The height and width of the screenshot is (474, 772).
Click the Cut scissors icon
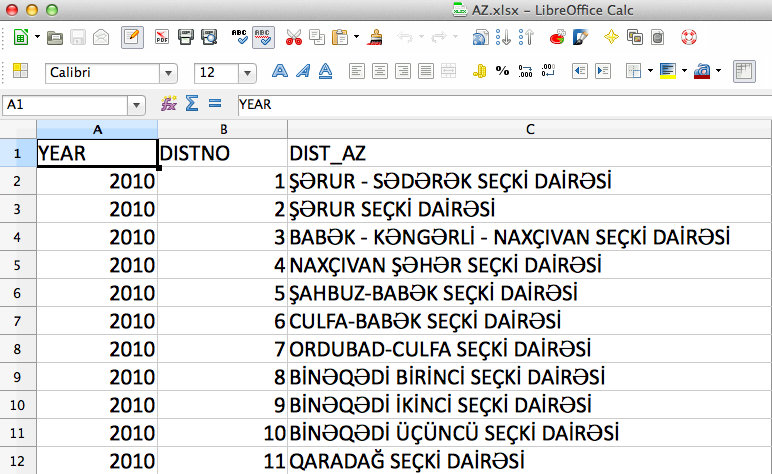point(293,38)
